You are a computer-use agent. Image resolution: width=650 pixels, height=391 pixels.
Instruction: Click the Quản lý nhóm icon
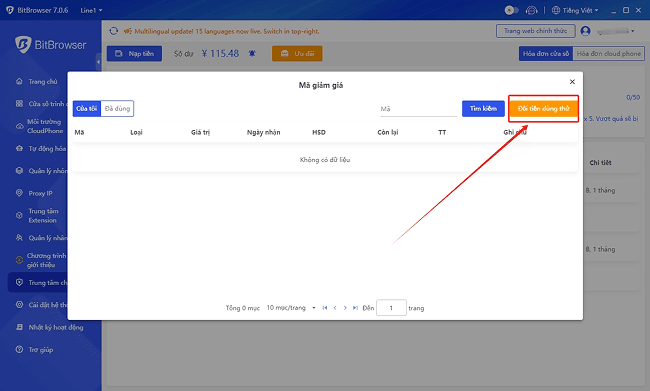click(x=19, y=171)
